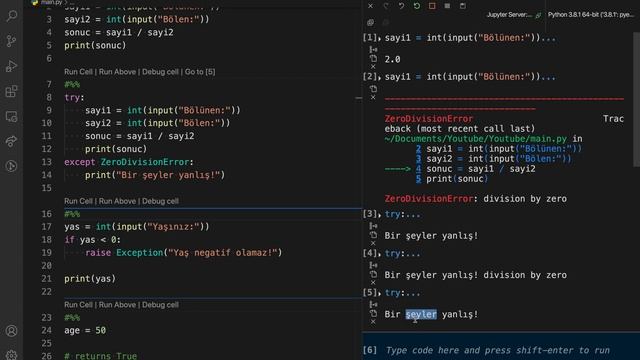
Task: Clear all interactive window cells with the X icon
Action: 370,6
